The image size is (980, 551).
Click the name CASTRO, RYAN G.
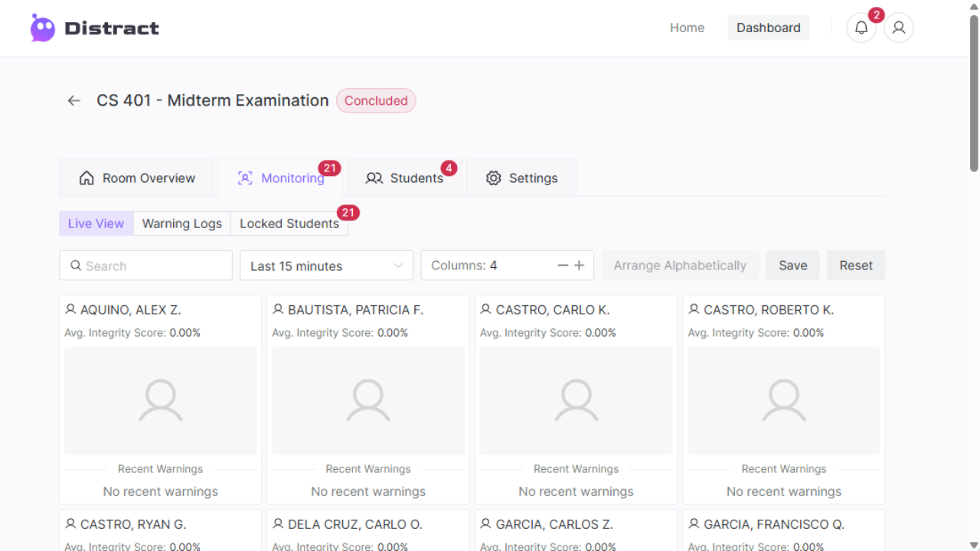(x=133, y=524)
